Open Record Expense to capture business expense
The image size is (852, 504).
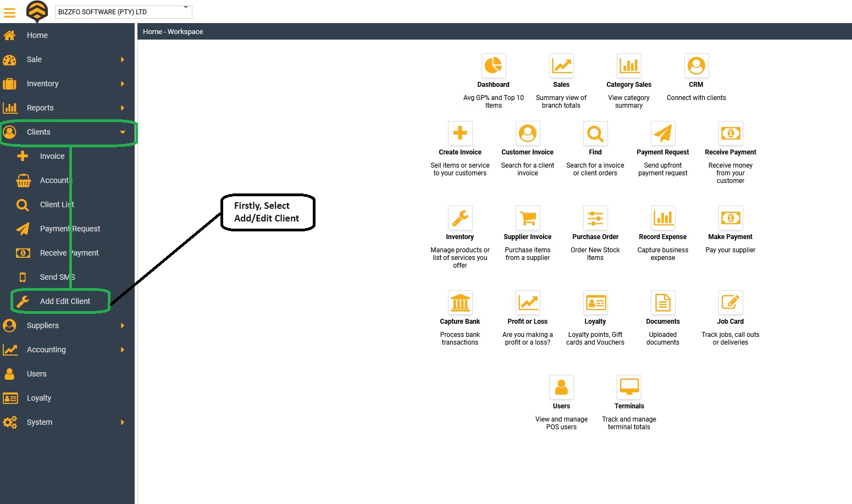pos(662,218)
